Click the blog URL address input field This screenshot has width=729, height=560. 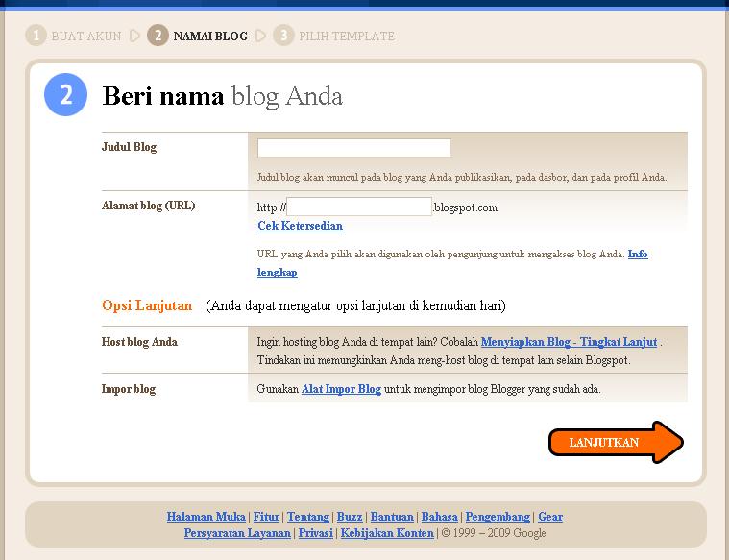point(359,207)
